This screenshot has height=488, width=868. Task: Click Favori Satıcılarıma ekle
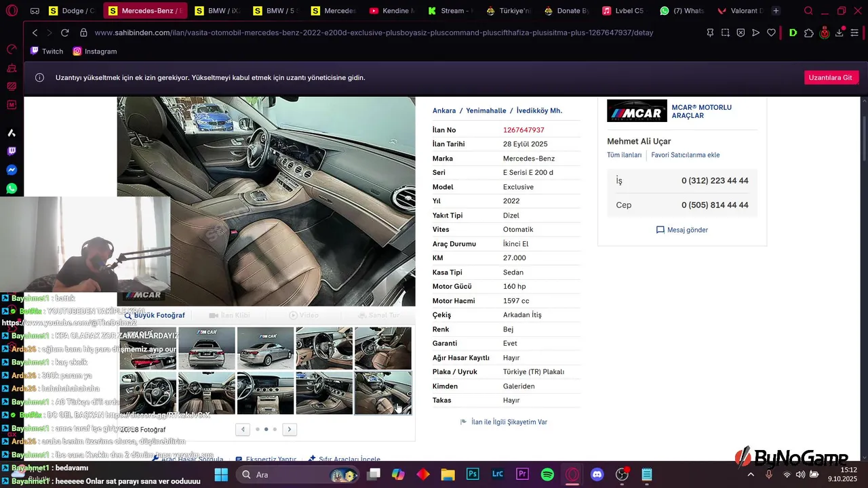[x=686, y=155]
